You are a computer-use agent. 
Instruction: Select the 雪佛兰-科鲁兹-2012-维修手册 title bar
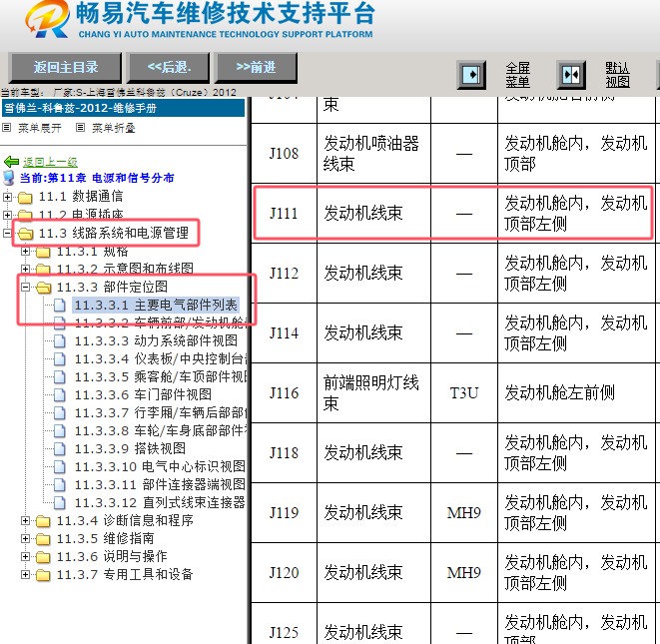[123, 108]
